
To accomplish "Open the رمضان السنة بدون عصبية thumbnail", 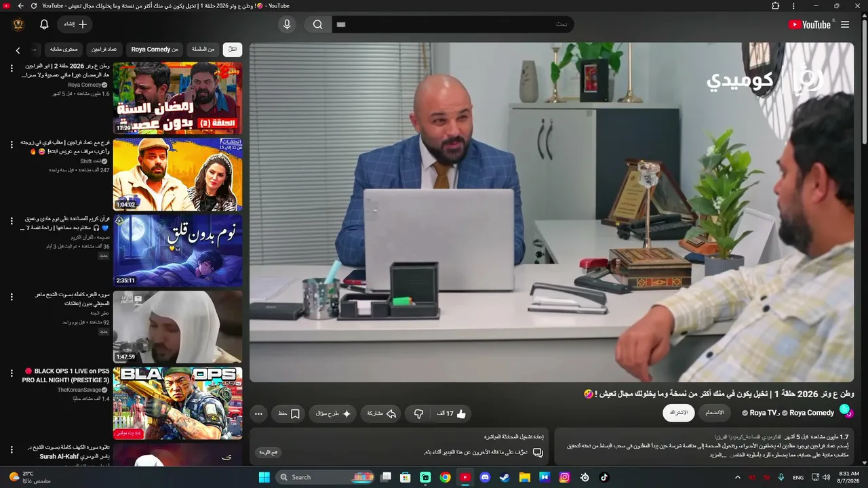I will (x=178, y=98).
